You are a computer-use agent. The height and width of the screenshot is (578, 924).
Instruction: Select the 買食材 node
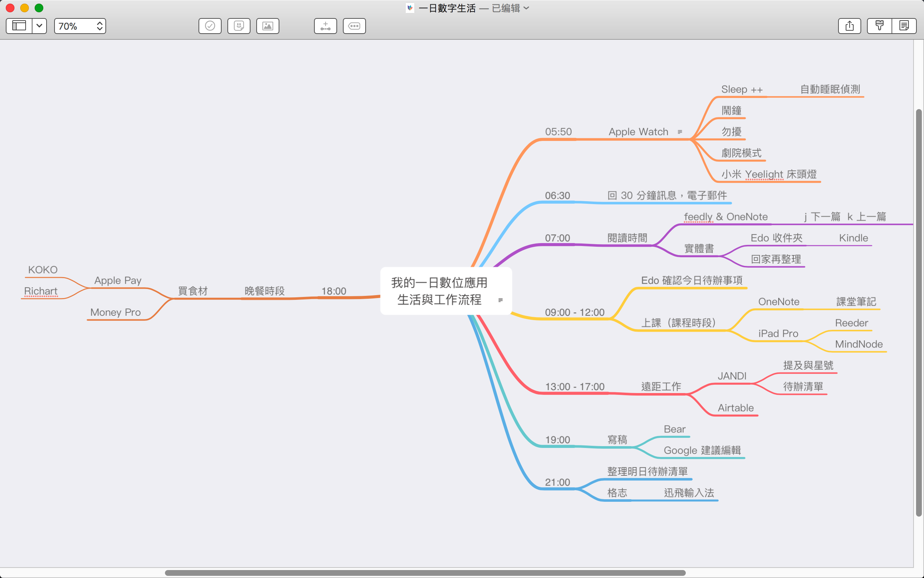(193, 291)
